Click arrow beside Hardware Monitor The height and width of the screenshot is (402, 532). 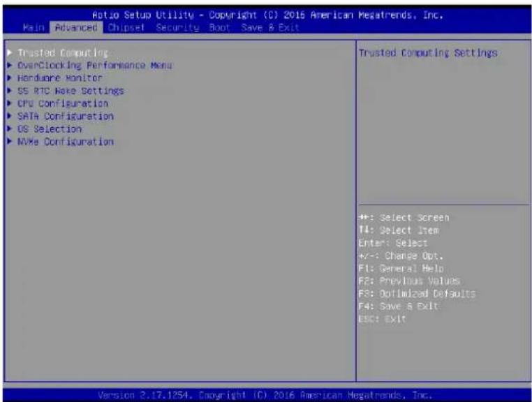point(10,77)
